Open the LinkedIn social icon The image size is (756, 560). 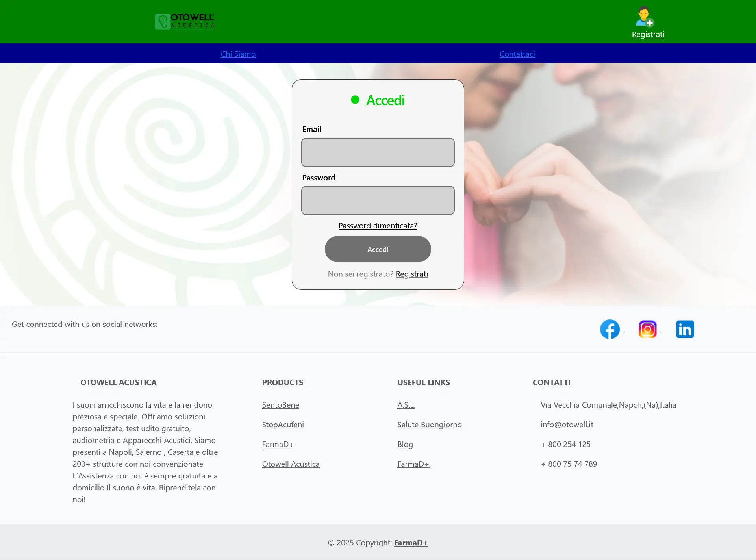[x=685, y=329]
